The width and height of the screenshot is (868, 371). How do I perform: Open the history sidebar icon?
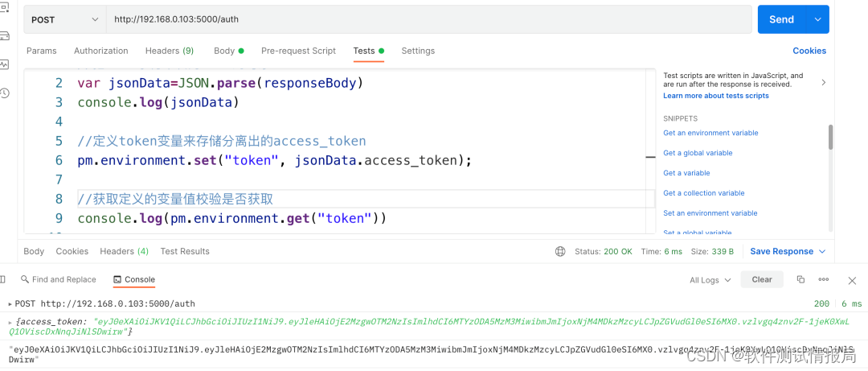[x=5, y=93]
